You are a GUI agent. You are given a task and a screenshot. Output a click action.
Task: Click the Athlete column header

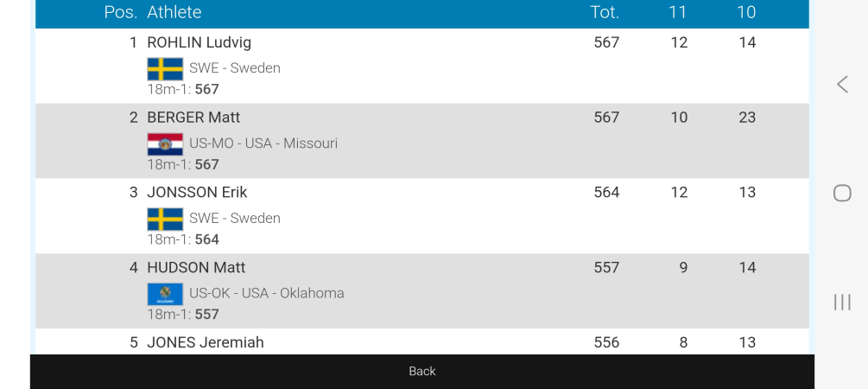[x=174, y=12]
